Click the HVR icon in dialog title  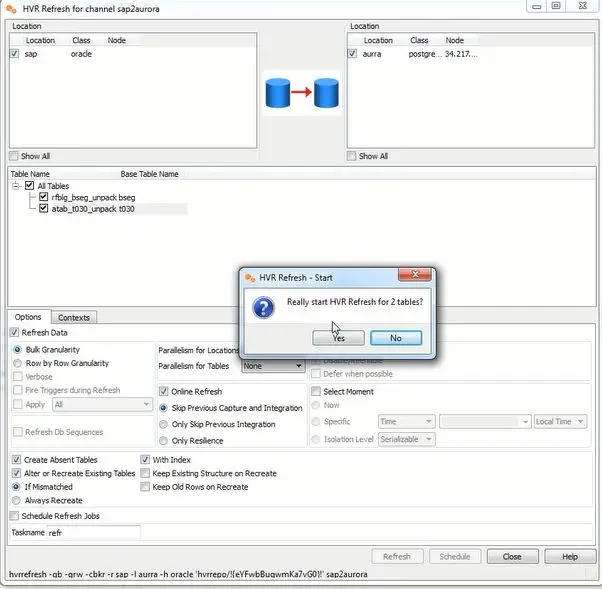click(250, 277)
